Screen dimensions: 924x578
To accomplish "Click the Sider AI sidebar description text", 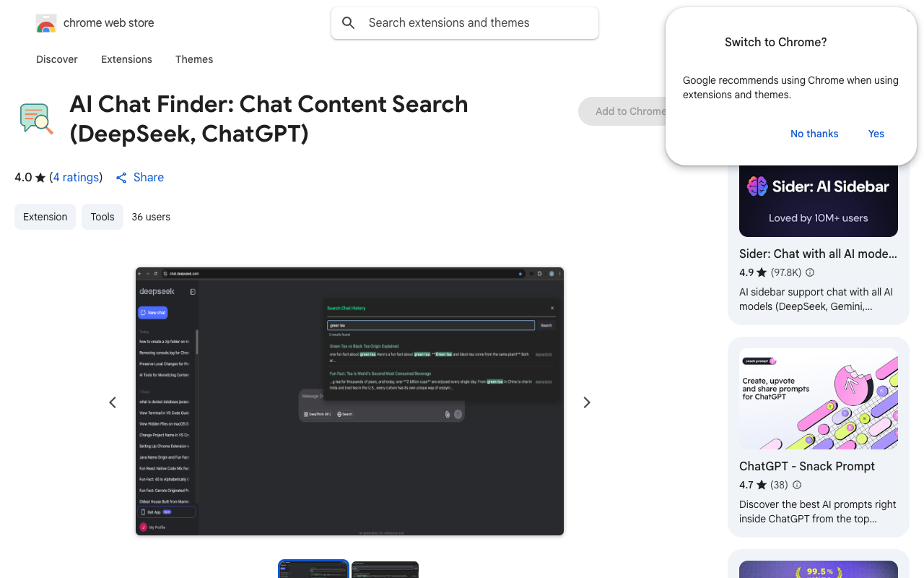I will click(816, 299).
